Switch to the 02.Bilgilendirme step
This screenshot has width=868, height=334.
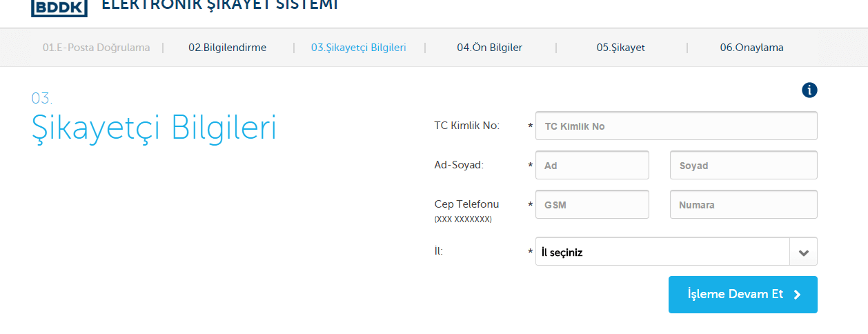click(x=227, y=48)
